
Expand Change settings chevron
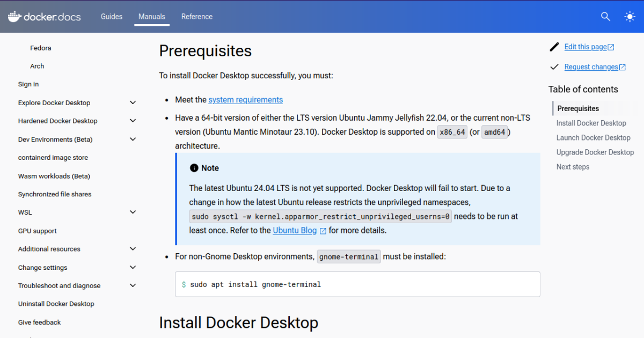[x=133, y=267]
